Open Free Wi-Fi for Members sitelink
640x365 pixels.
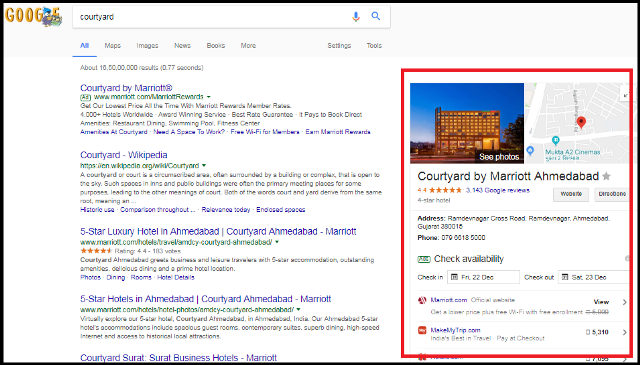[265, 132]
